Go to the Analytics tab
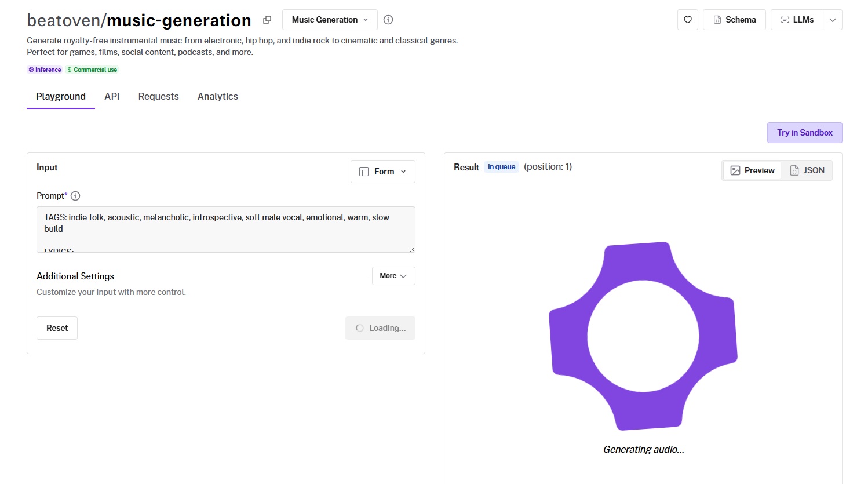 pos(217,96)
